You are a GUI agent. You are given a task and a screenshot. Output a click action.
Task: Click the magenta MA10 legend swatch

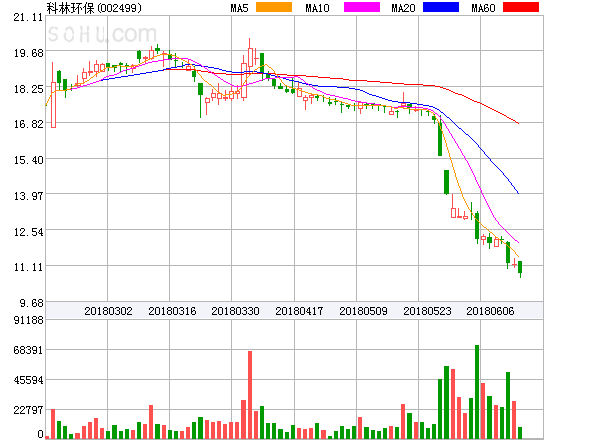(362, 7)
